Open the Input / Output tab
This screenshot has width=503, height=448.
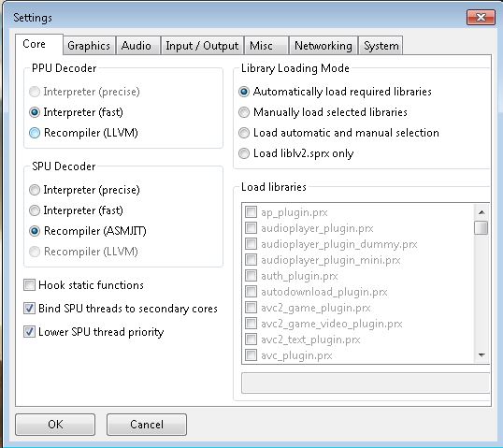pyautogui.click(x=202, y=46)
